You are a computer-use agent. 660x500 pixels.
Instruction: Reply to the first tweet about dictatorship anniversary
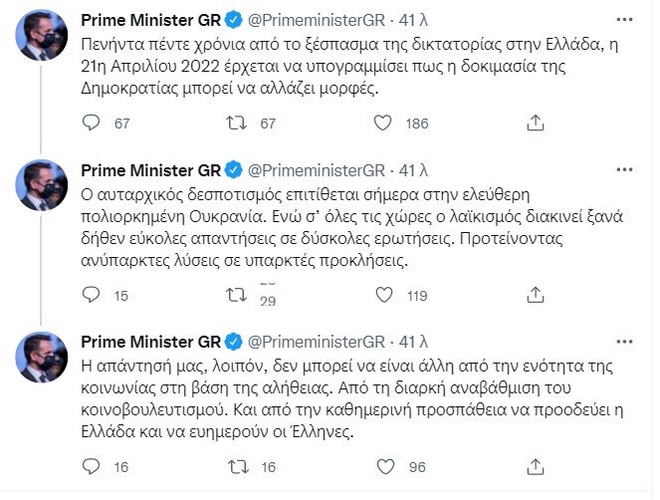click(91, 123)
